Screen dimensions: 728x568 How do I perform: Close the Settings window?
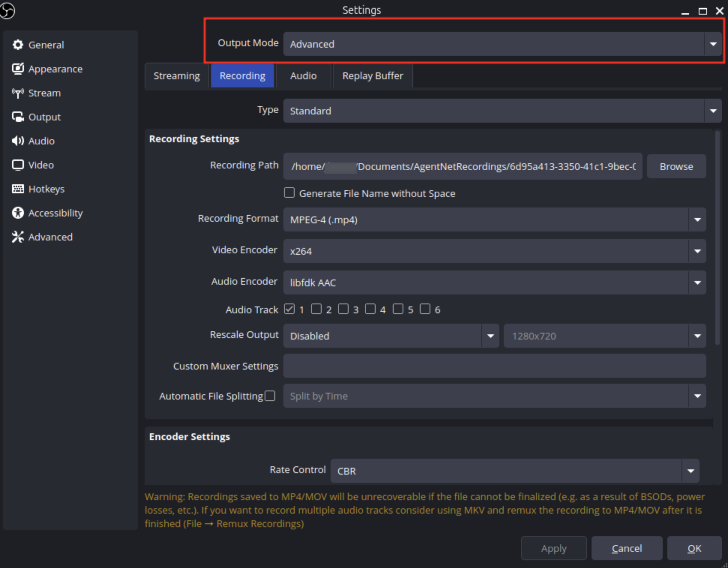pyautogui.click(x=719, y=11)
